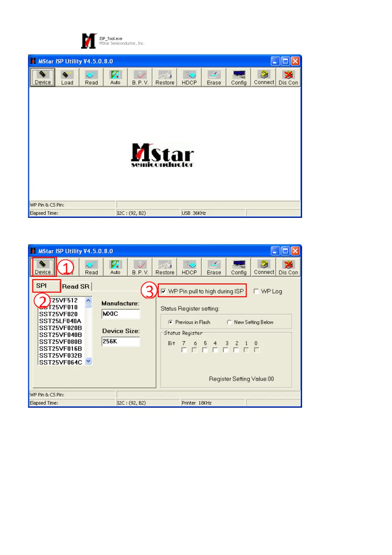Check Status Register bit 2 box
This screenshot has height=555, width=392.
point(236,350)
